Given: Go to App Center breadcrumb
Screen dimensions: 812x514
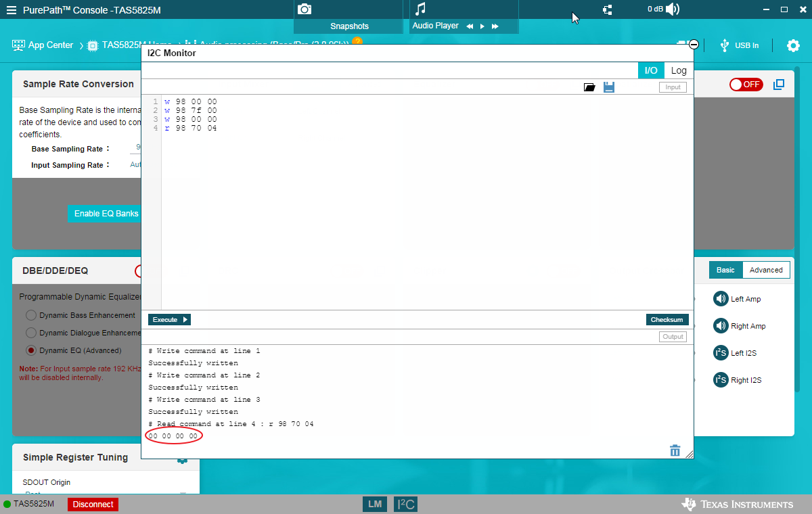Looking at the screenshot, I should [x=51, y=45].
